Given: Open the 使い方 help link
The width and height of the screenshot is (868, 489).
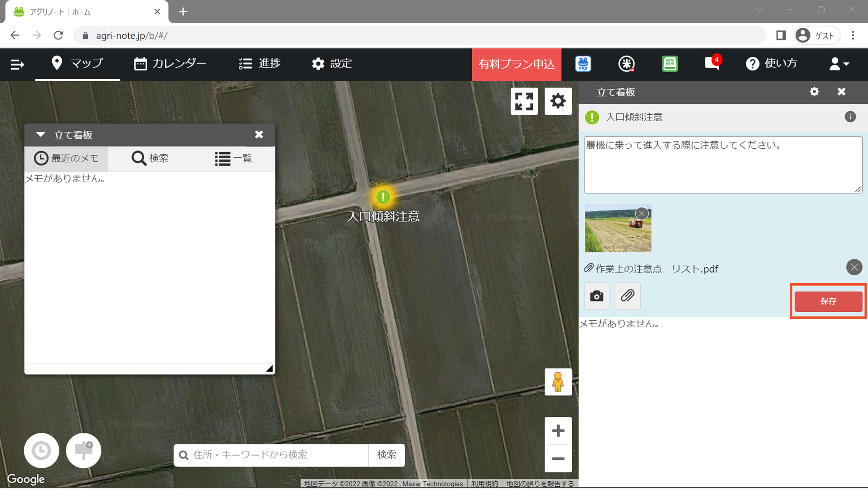Looking at the screenshot, I should 771,63.
